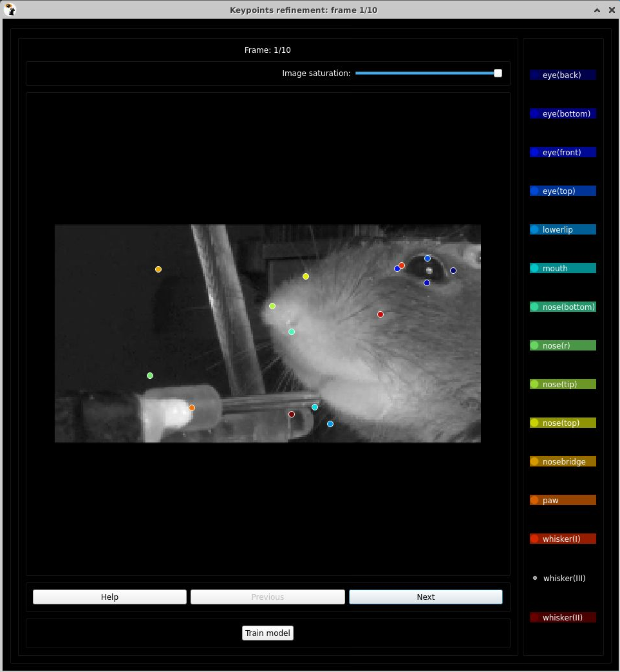Image resolution: width=620 pixels, height=672 pixels.
Task: Select the paw marker near the glass tube
Action: [191, 407]
